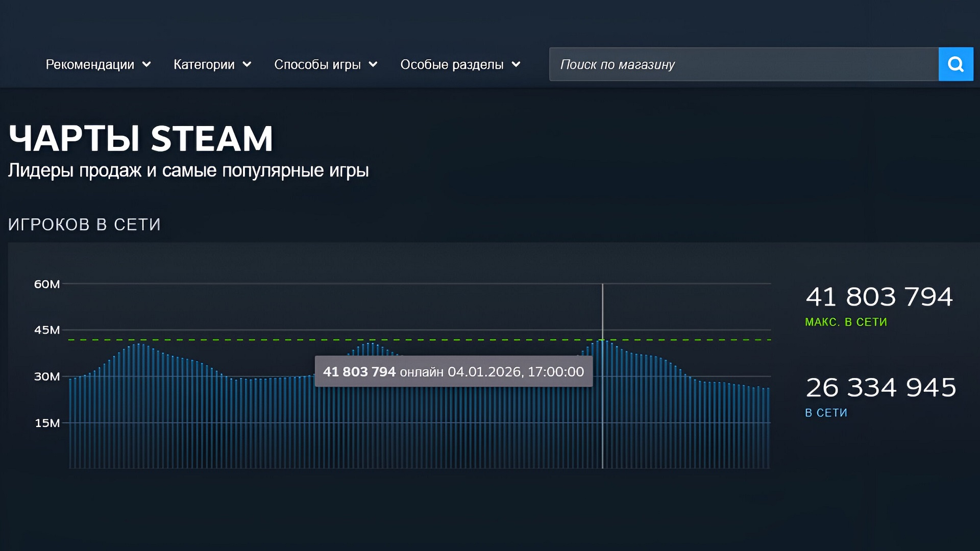Click the МАКС. В СЕТИ label
Image resolution: width=980 pixels, height=551 pixels.
click(x=846, y=322)
